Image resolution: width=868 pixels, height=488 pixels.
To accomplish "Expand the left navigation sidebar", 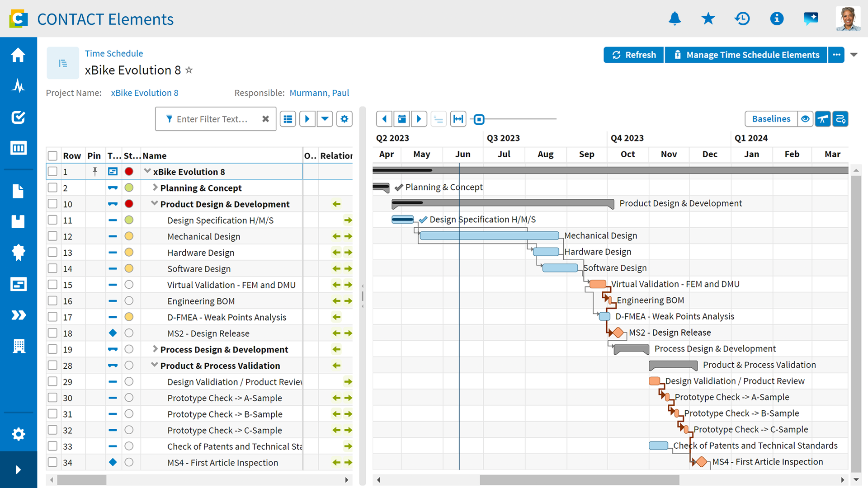I will (x=18, y=469).
